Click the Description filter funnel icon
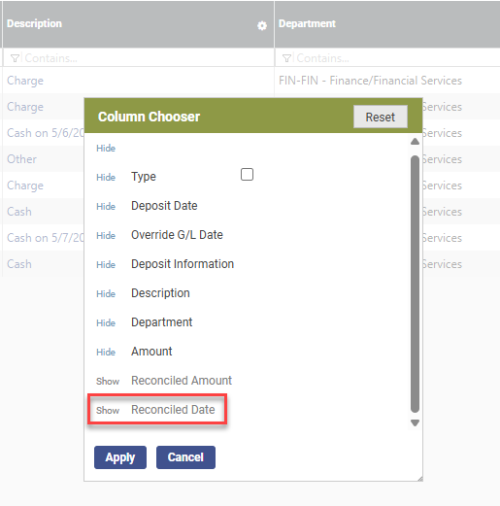The image size is (500, 506). (x=15, y=58)
